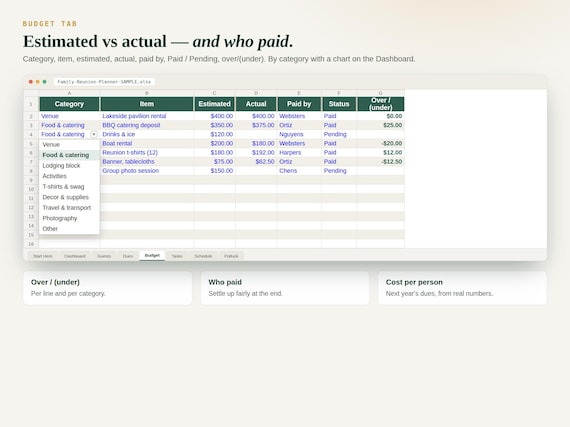Viewport: 570px width, 427px height.
Task: Click the -$12.50 over/under value
Action: [x=392, y=161]
